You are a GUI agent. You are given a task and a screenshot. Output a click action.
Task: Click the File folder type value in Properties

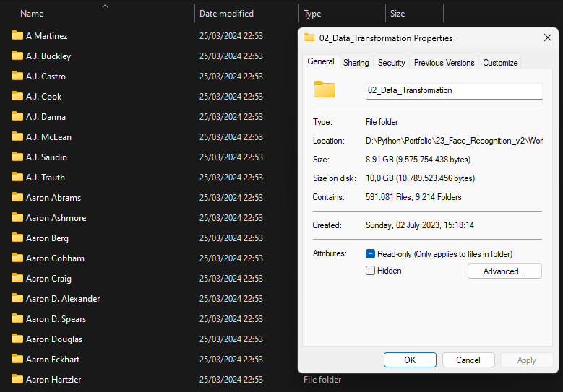382,122
